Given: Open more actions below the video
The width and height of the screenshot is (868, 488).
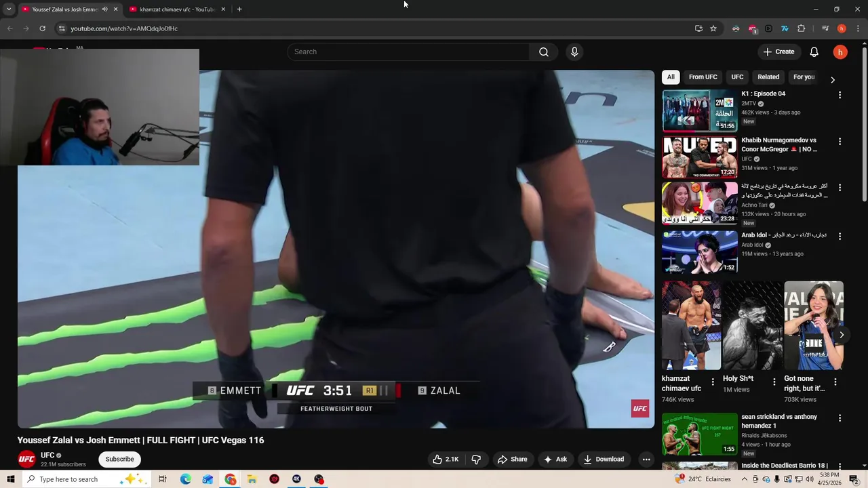Looking at the screenshot, I should pyautogui.click(x=646, y=460).
